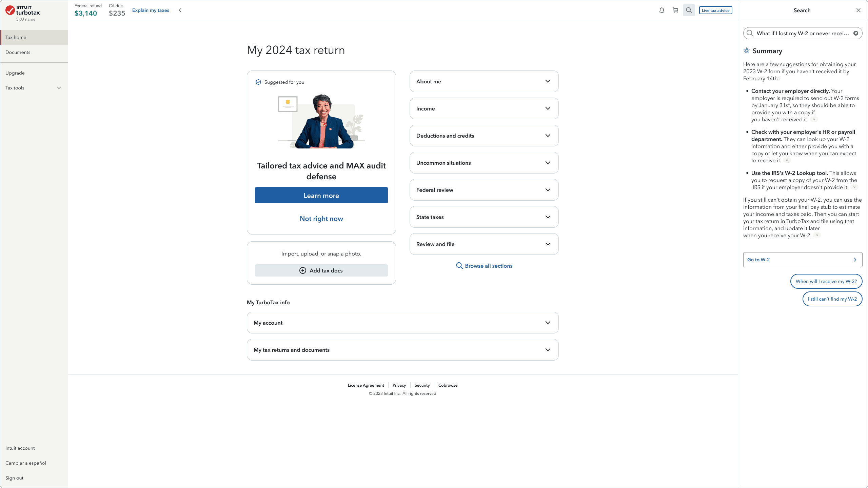
Task: Expand the About me section
Action: click(x=484, y=81)
